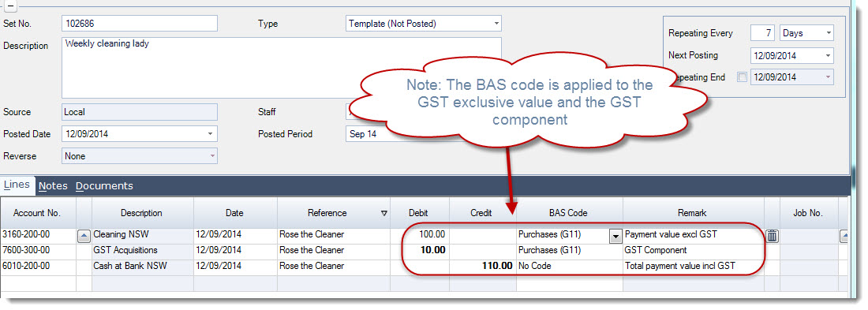Click the Set No. field 102686

140,24
